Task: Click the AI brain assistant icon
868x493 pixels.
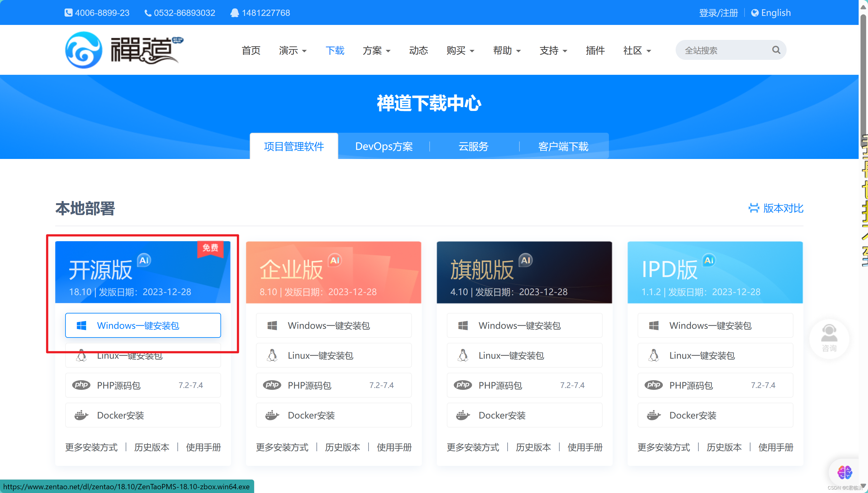Action: point(844,472)
